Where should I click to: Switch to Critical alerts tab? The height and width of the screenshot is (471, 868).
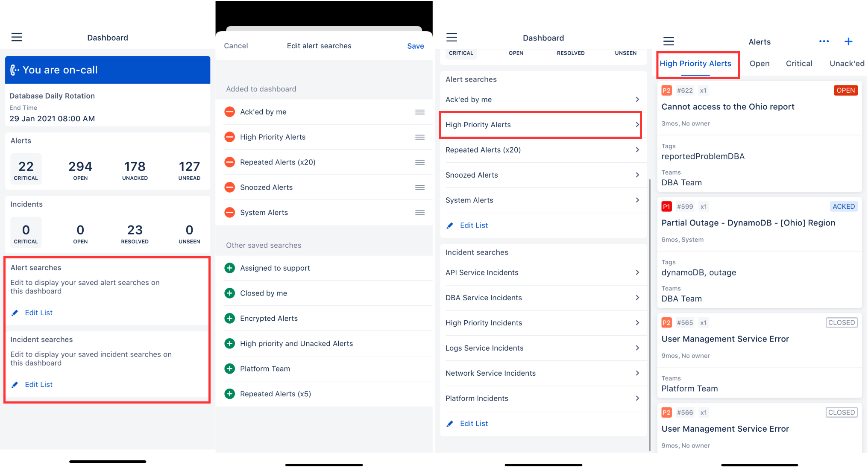pos(799,64)
